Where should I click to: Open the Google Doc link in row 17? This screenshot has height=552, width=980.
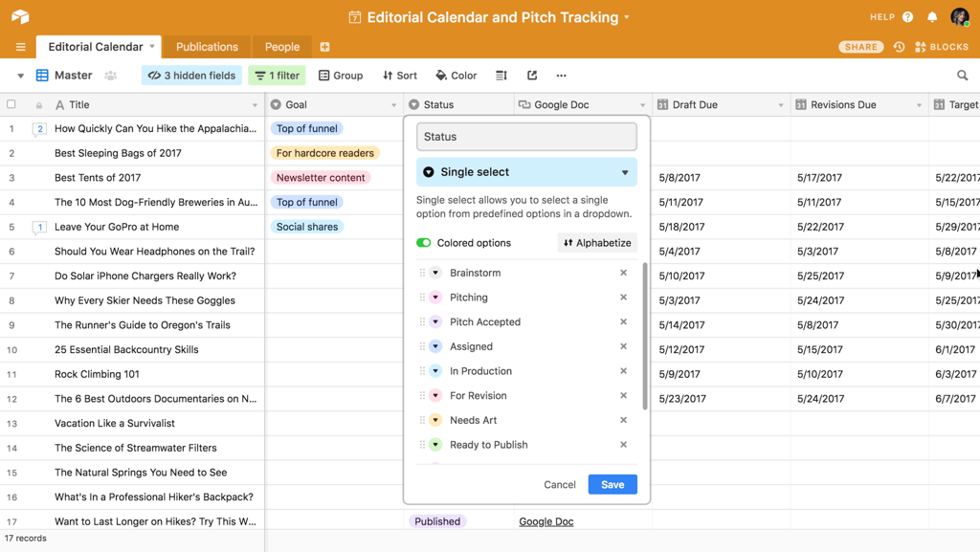click(x=546, y=520)
